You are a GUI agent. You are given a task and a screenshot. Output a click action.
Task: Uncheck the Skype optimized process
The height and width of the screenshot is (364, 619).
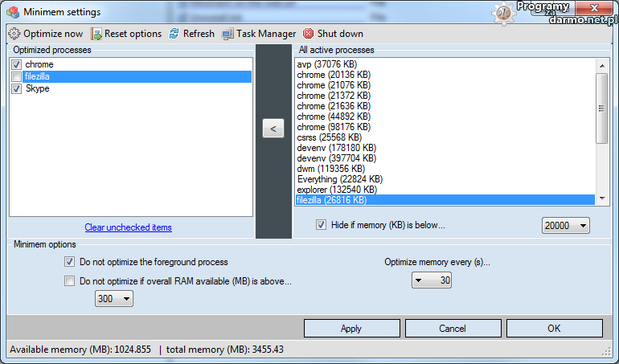pyautogui.click(x=17, y=88)
